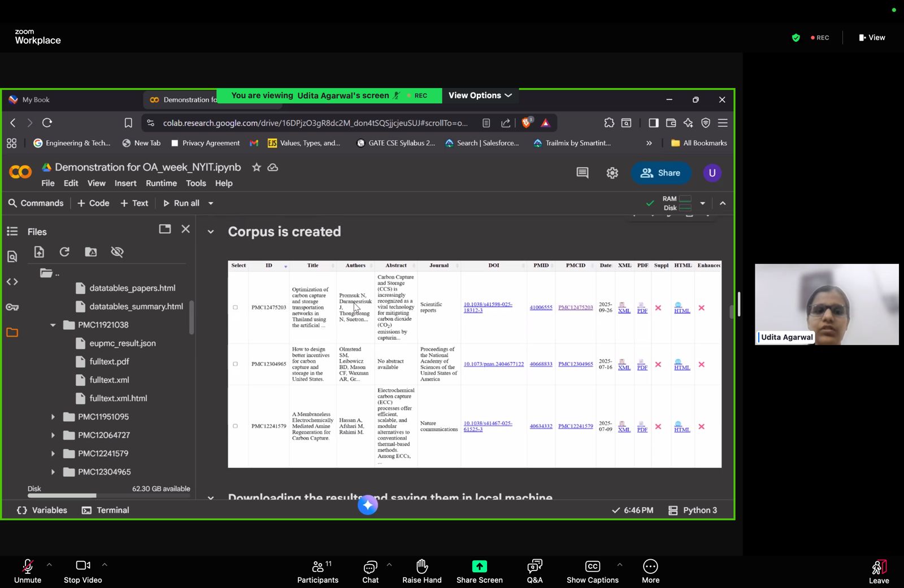The image size is (904, 588).
Task: Open the Runtime menu
Action: coord(161,183)
